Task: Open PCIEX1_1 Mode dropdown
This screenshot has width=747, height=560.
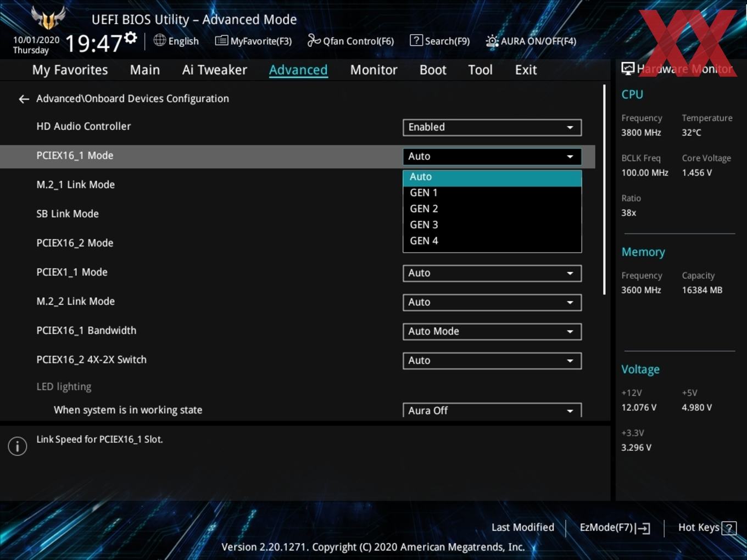Action: pyautogui.click(x=492, y=273)
